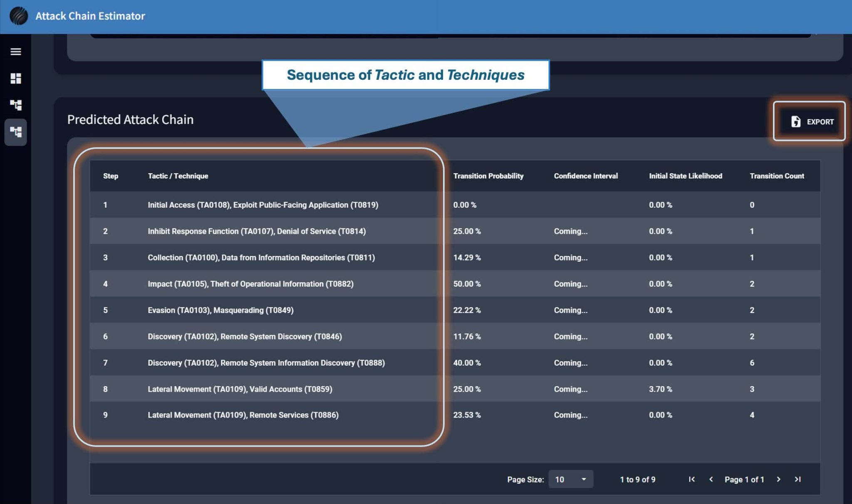Select Remote System Discovery (T0846) row
Image resolution: width=852 pixels, height=504 pixels.
[455, 336]
